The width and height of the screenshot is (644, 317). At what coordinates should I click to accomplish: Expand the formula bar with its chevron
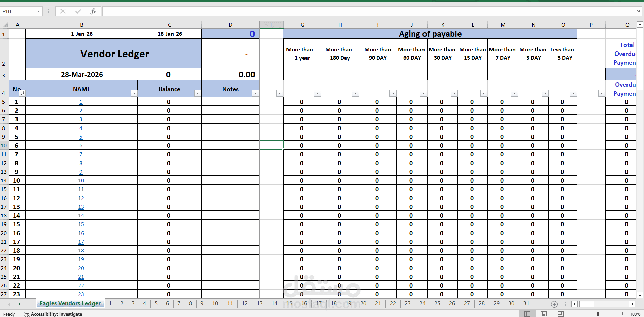click(x=639, y=11)
